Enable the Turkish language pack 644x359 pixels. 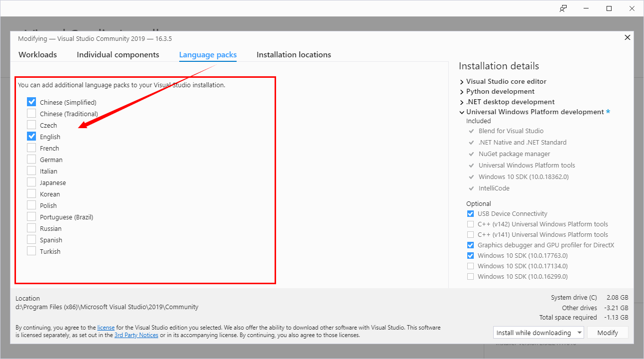(x=31, y=251)
